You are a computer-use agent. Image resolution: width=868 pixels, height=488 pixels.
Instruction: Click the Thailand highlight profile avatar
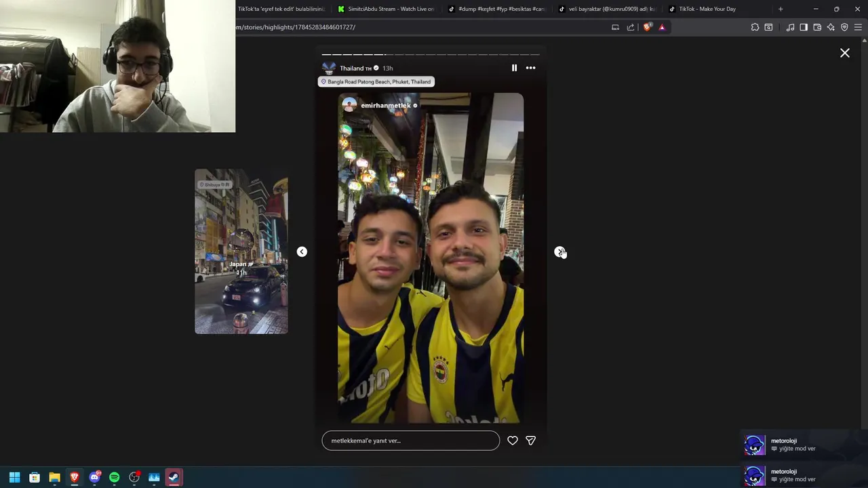[x=329, y=68]
